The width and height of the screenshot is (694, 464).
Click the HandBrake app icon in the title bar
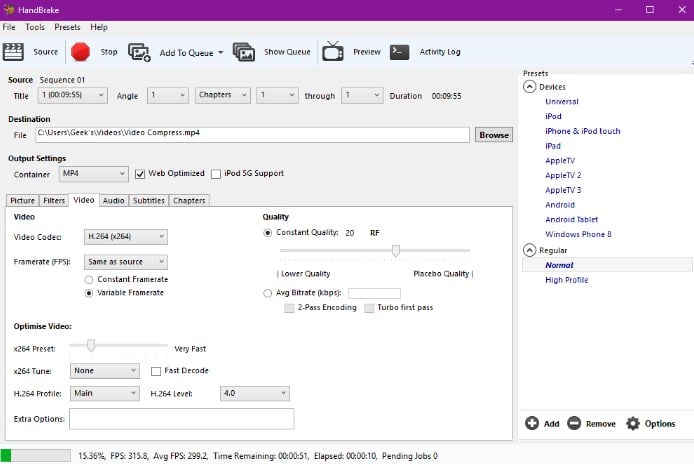pyautogui.click(x=8, y=9)
